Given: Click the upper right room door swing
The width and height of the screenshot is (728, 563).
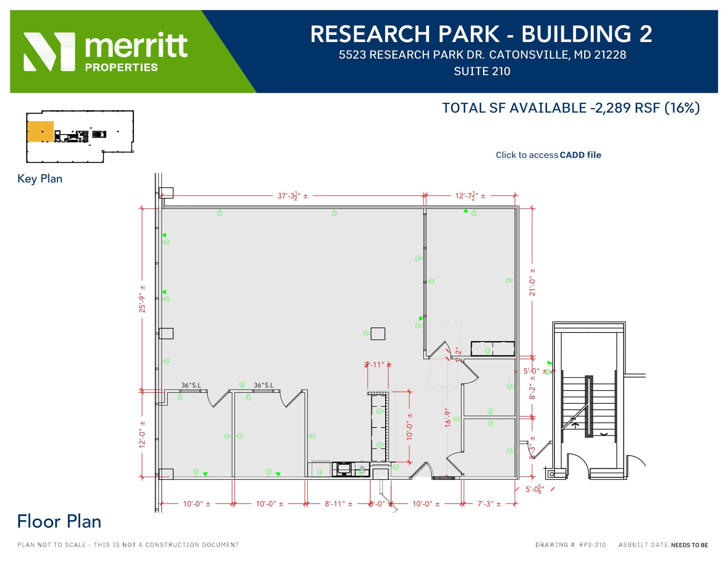Looking at the screenshot, I should tap(440, 350).
